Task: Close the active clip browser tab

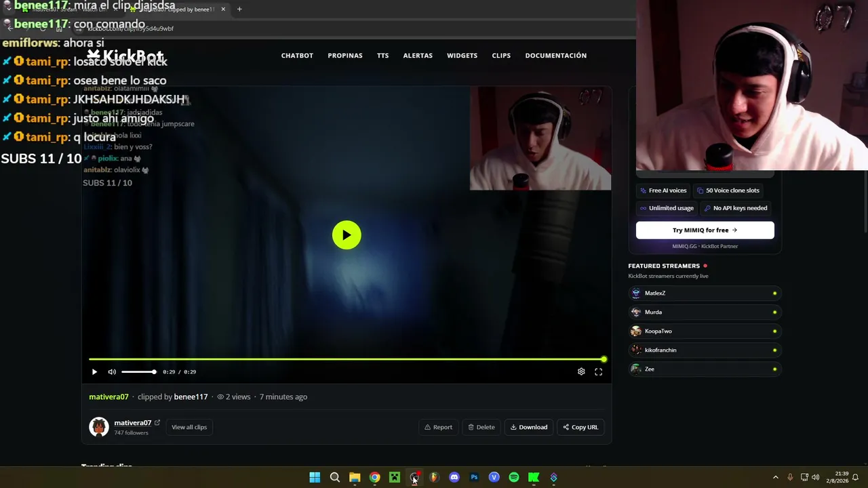Action: point(223,9)
